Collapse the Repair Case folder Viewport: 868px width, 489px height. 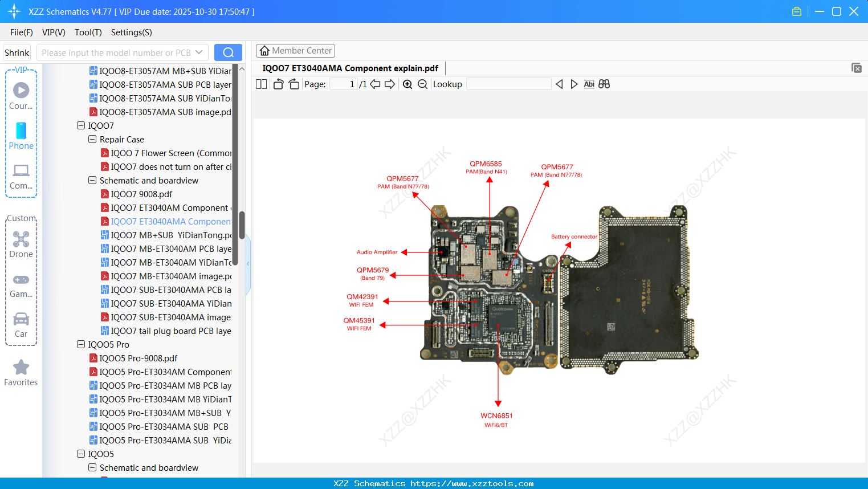(x=92, y=139)
